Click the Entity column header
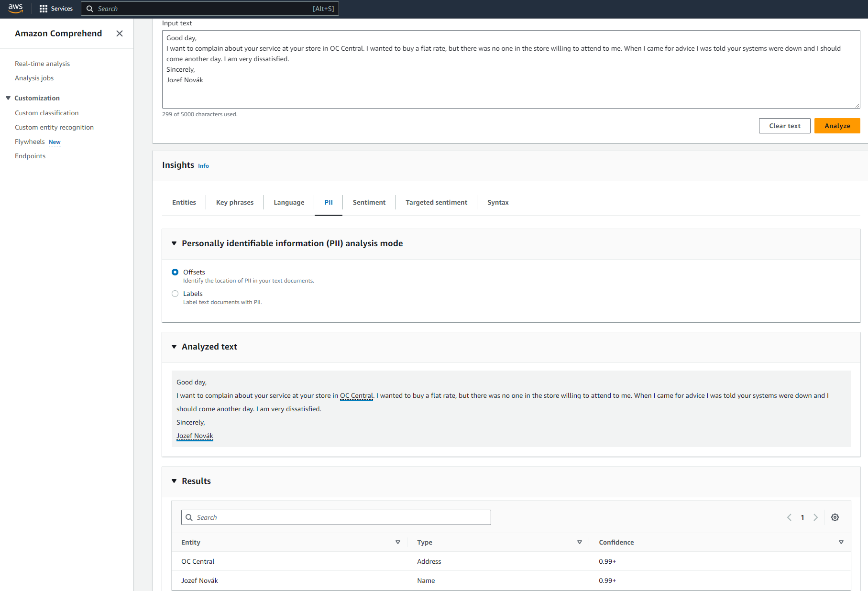This screenshot has height=591, width=868. [x=191, y=542]
